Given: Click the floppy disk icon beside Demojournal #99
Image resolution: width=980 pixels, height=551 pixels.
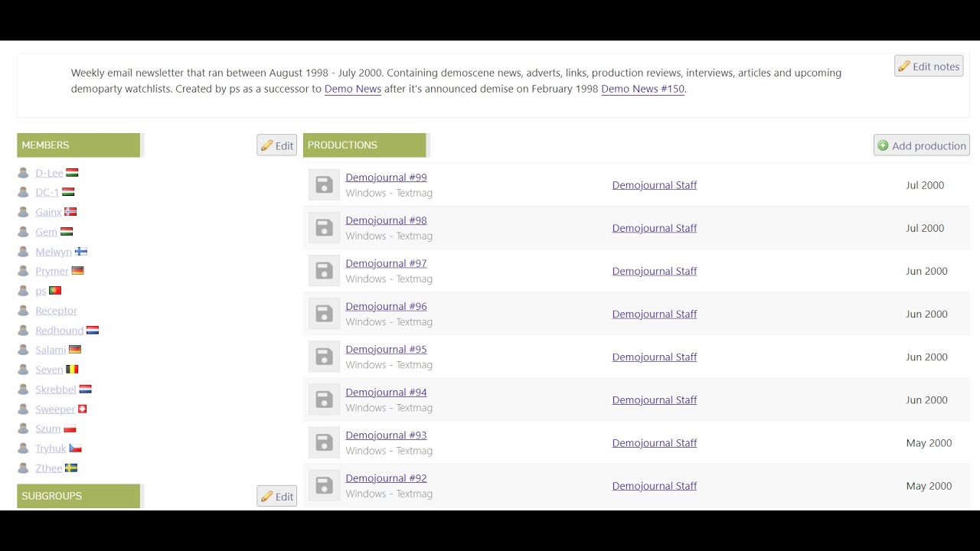Looking at the screenshot, I should [324, 185].
